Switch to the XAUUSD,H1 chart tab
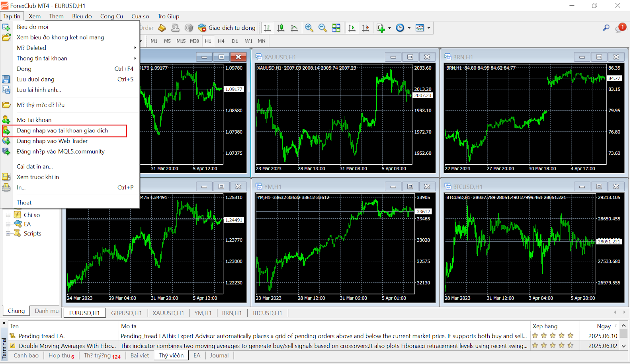 coord(168,313)
